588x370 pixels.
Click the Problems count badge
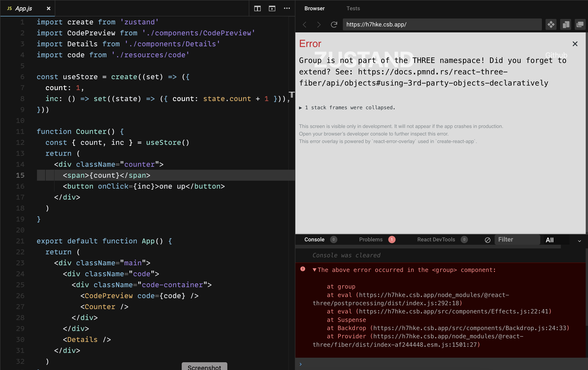click(x=392, y=240)
